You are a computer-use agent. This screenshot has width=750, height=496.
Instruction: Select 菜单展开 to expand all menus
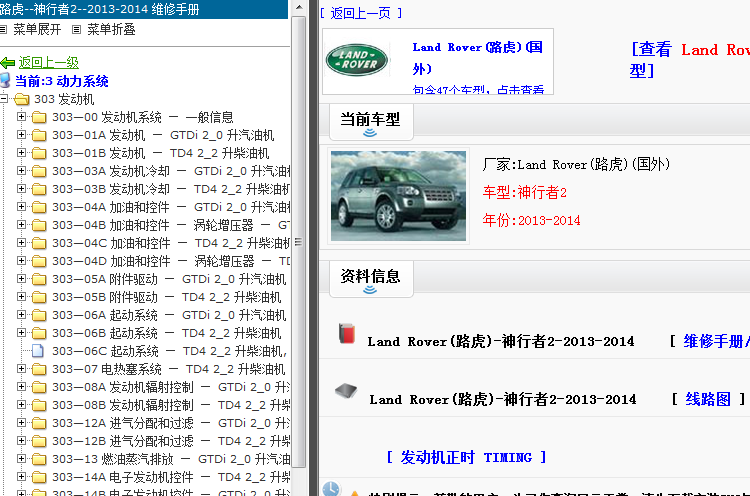point(37,30)
